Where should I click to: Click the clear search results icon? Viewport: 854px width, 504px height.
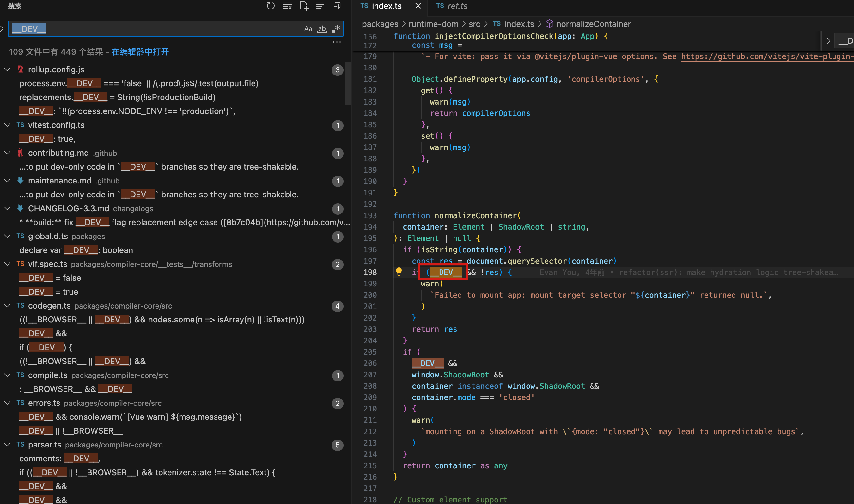coord(287,6)
